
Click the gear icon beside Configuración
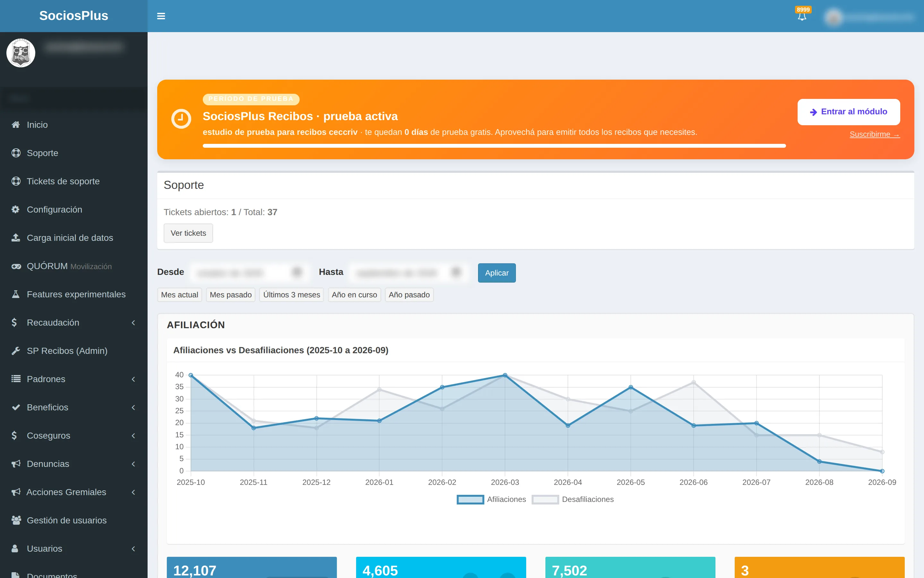click(16, 209)
